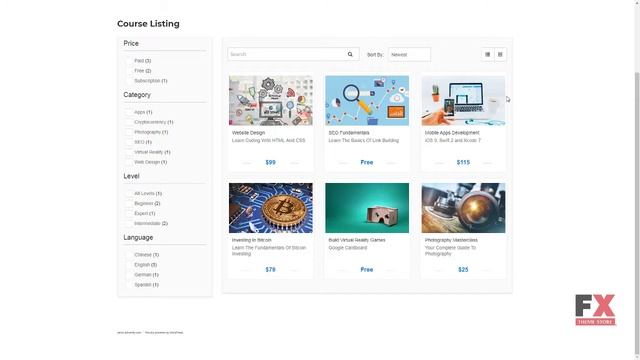Check the SEO category filter
The width and height of the screenshot is (640, 360).
point(129,142)
